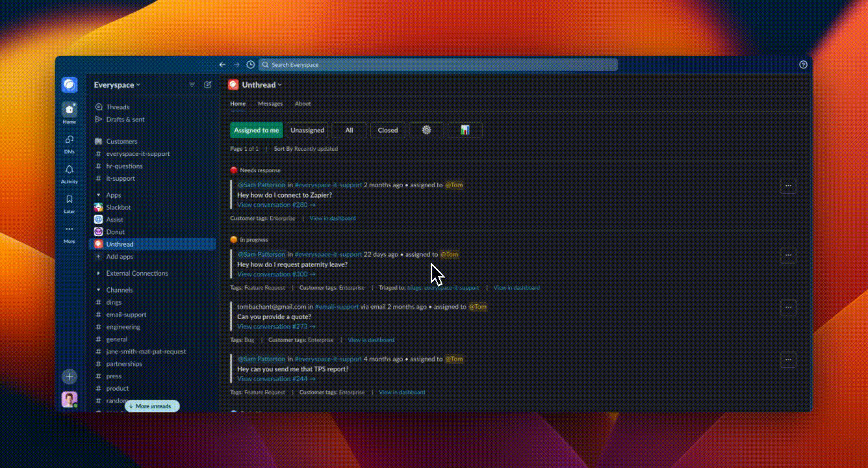Show Closed conversations
Image resolution: width=868 pixels, height=468 pixels.
click(388, 130)
